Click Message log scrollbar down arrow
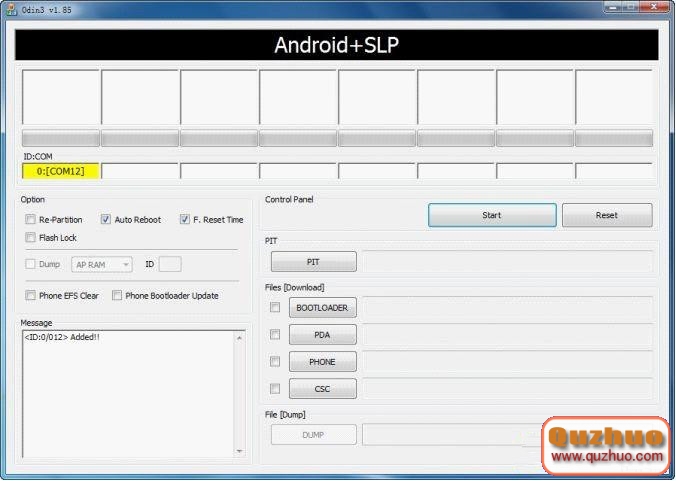676x481 pixels. click(x=239, y=451)
